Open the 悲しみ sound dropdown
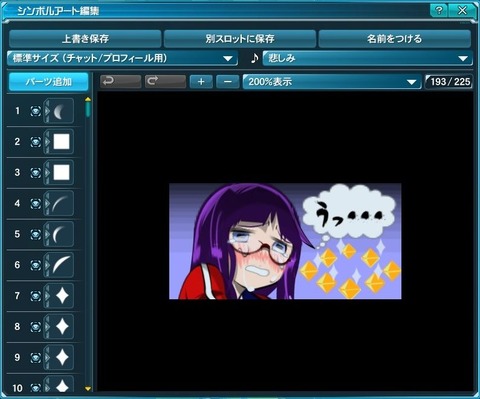 tap(367, 58)
